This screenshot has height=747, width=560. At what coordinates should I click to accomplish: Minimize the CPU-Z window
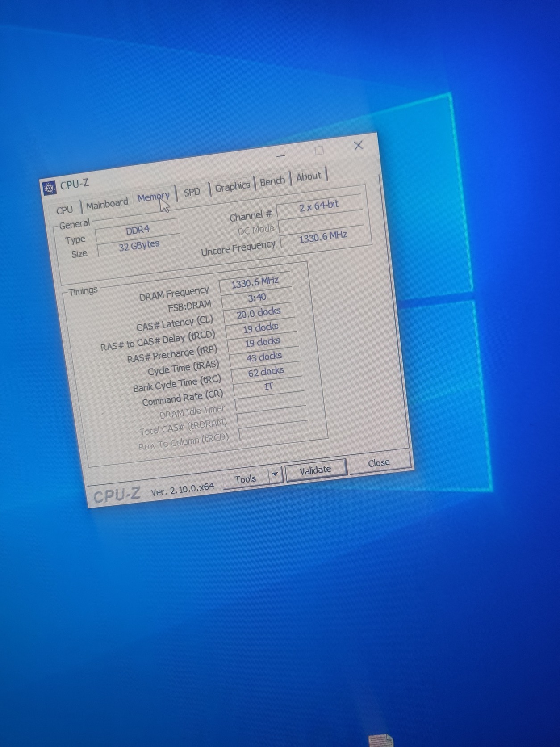click(x=281, y=156)
